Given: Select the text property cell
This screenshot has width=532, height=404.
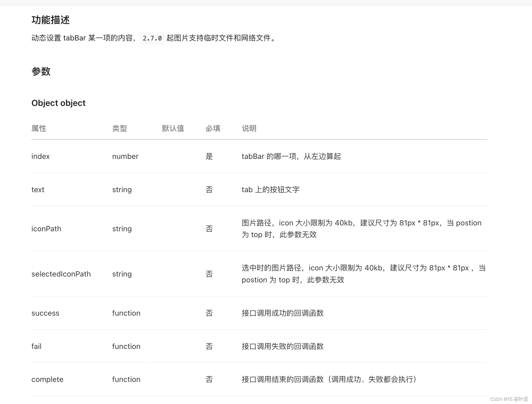Looking at the screenshot, I should (x=38, y=189).
